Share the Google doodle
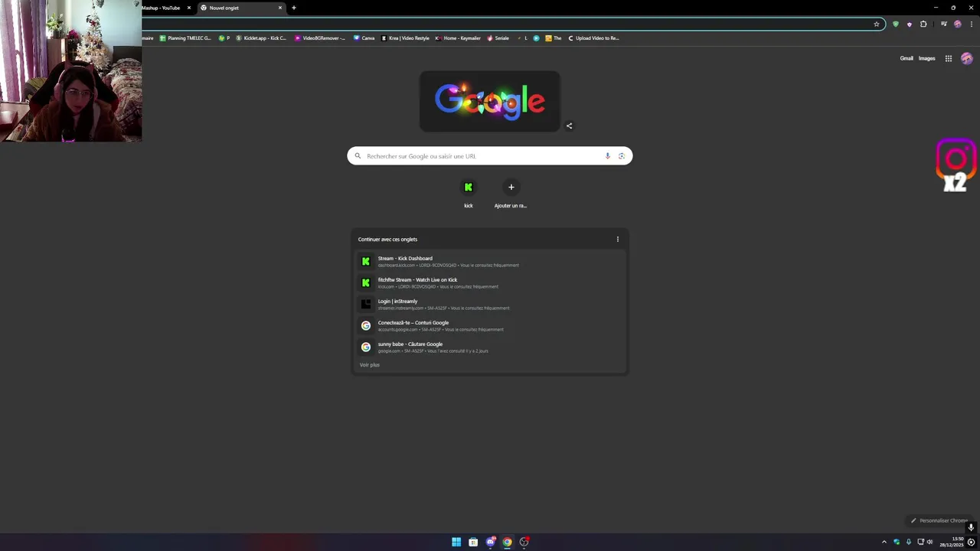 click(x=569, y=126)
